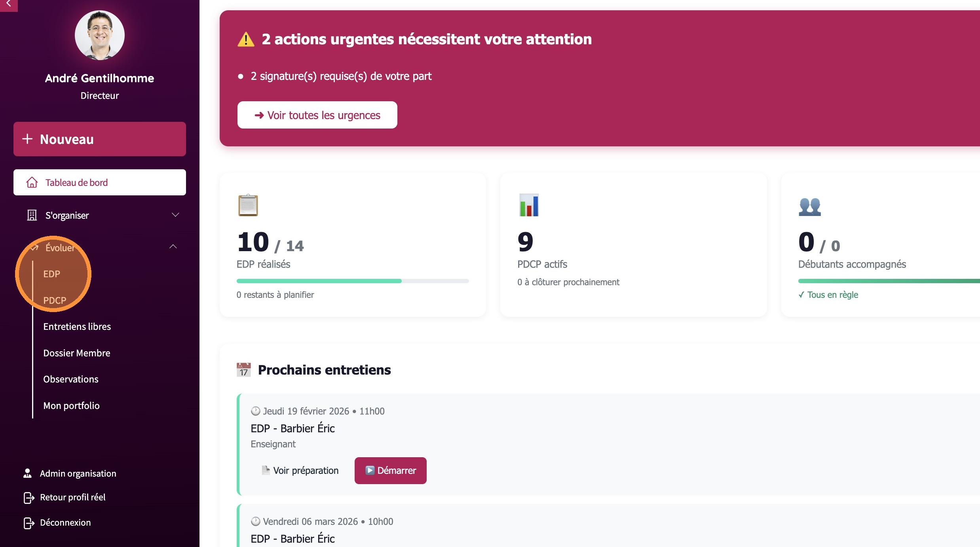The width and height of the screenshot is (980, 547).
Task: Start the 19 février EDP with Démarrer
Action: click(390, 471)
